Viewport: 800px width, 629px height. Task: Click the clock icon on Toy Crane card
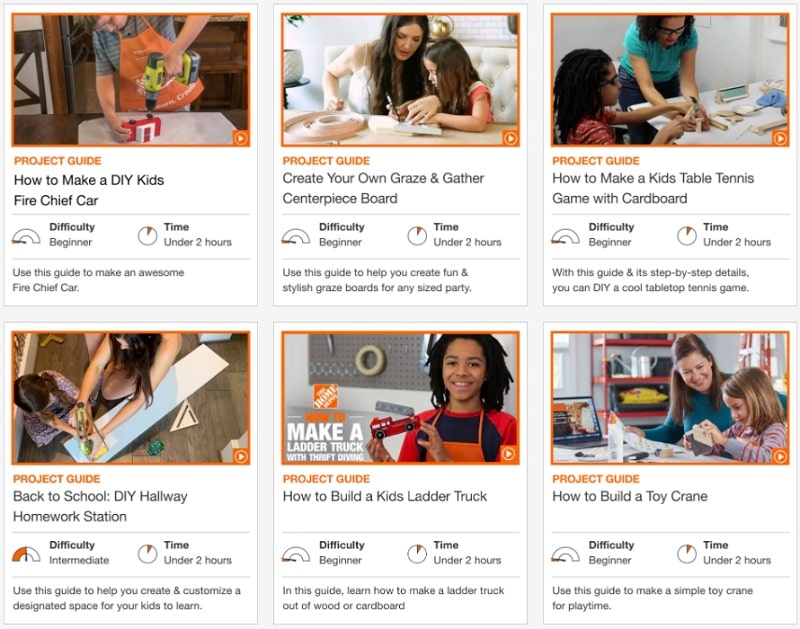686,553
